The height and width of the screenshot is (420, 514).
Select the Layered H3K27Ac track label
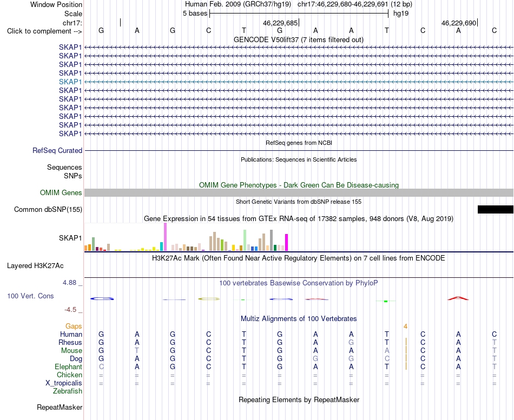coord(35,266)
